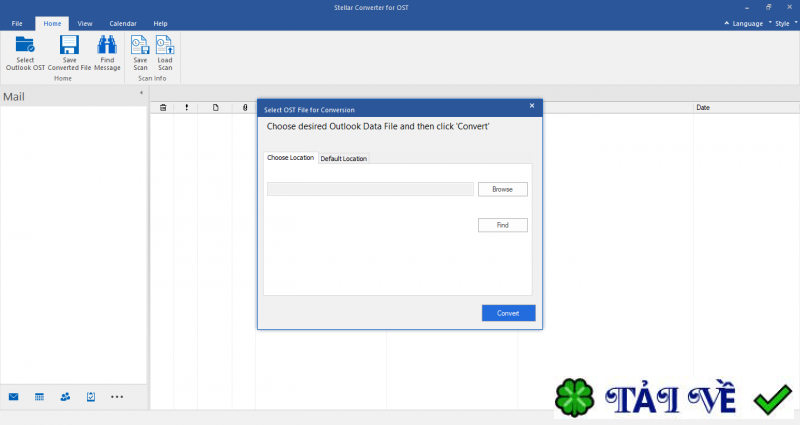This screenshot has width=800, height=425.
Task: Click the OST file path field
Action: point(370,189)
